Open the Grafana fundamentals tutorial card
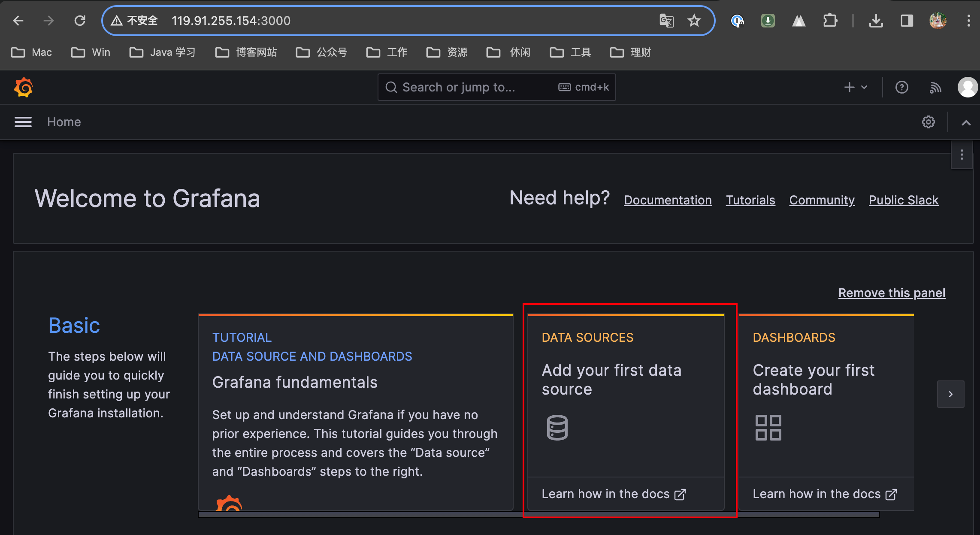 coord(356,412)
